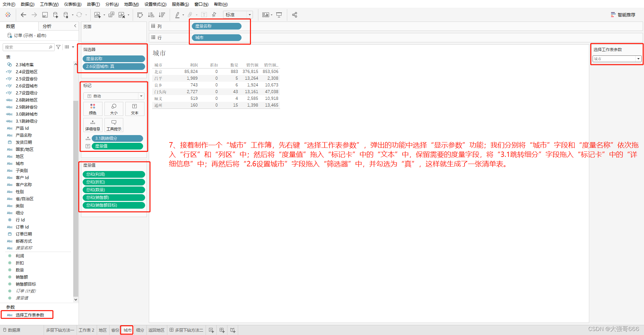Click the show mark labels icon
644x335 pixels.
204,15
